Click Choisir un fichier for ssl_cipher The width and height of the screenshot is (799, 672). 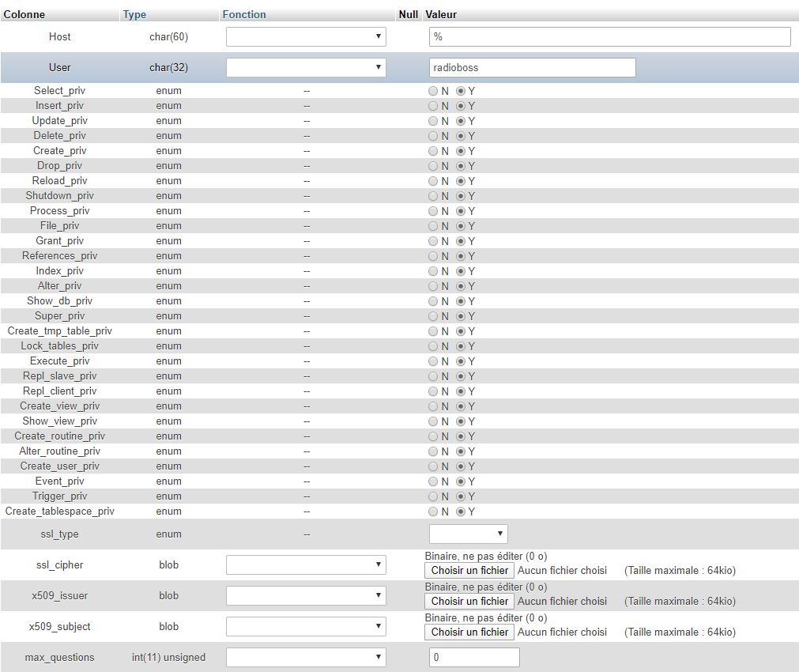coord(469,571)
